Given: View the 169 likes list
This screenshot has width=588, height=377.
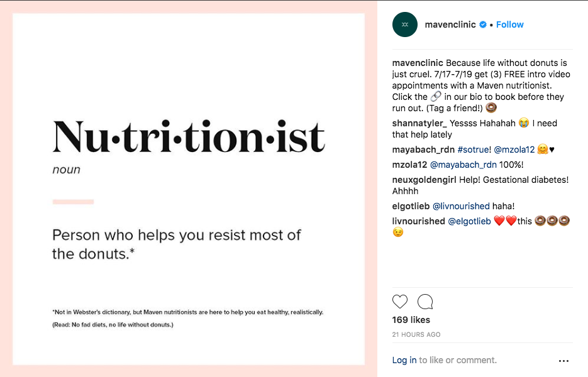Looking at the screenshot, I should [411, 320].
